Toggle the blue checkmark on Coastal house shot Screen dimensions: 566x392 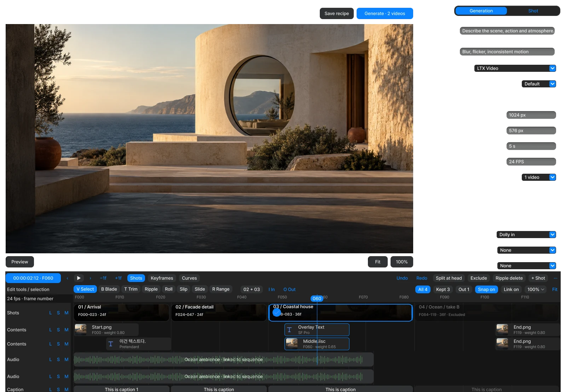277,312
